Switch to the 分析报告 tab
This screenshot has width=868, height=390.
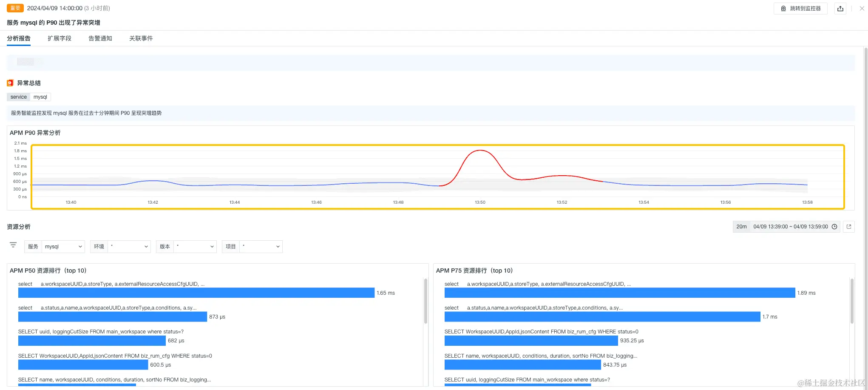[x=19, y=38]
